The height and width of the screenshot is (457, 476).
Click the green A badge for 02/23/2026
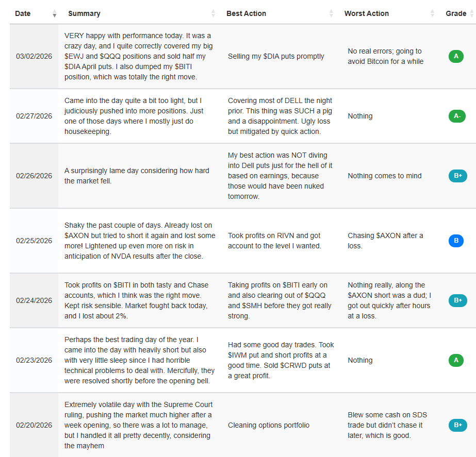pyautogui.click(x=456, y=360)
